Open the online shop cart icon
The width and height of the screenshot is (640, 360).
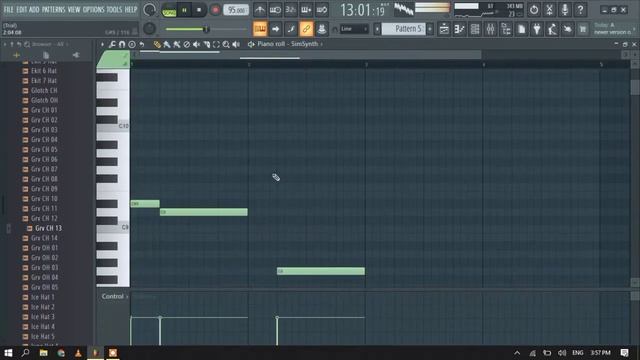coord(583,29)
